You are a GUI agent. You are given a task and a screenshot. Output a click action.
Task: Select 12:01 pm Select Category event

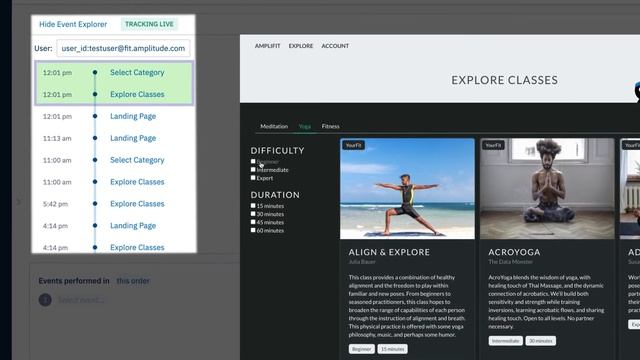(114, 73)
